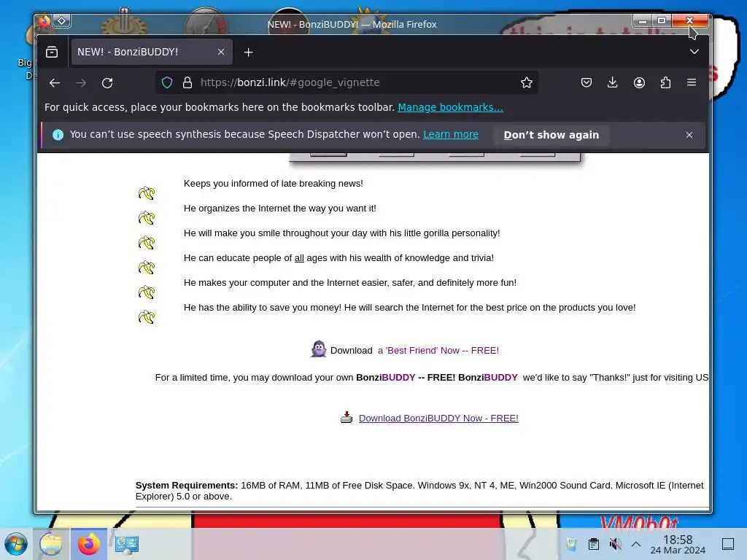The image size is (747, 560).
Task: Select the NEW! - BonziBUDDY! tab
Action: pyautogui.click(x=152, y=52)
